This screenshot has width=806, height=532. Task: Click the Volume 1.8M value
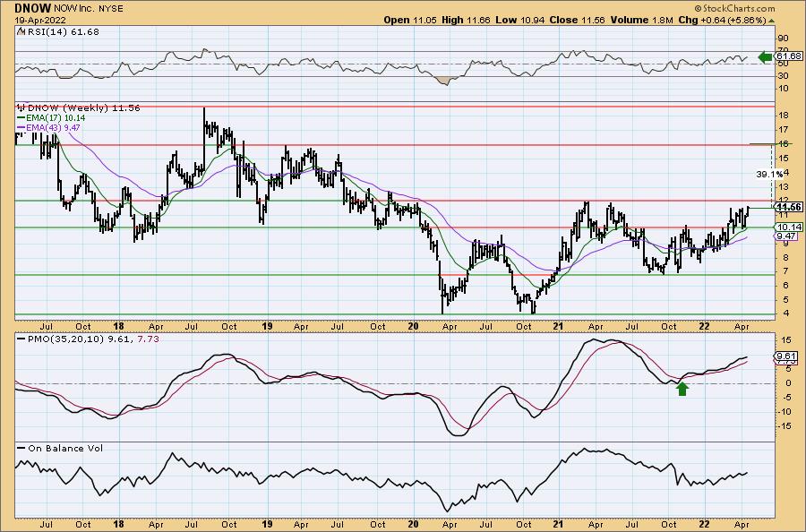641,20
